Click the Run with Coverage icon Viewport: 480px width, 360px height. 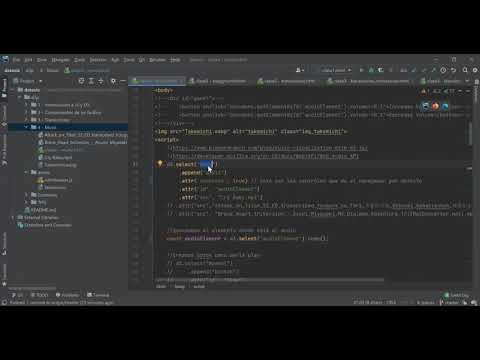tap(381, 70)
